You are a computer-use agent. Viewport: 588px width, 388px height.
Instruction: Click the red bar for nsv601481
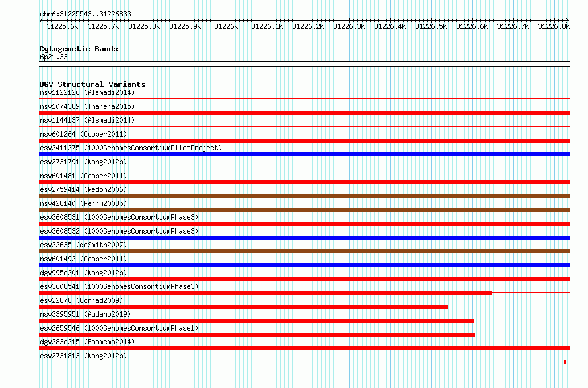pos(304,182)
